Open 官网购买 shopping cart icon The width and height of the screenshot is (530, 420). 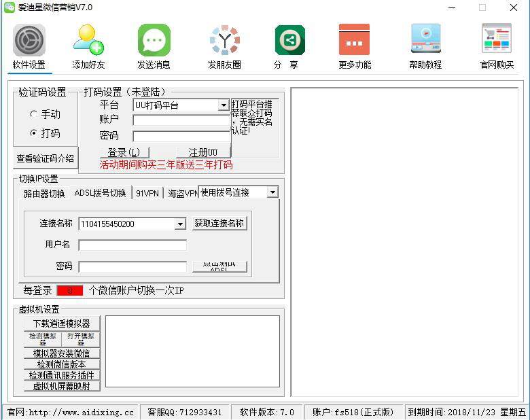pos(497,38)
